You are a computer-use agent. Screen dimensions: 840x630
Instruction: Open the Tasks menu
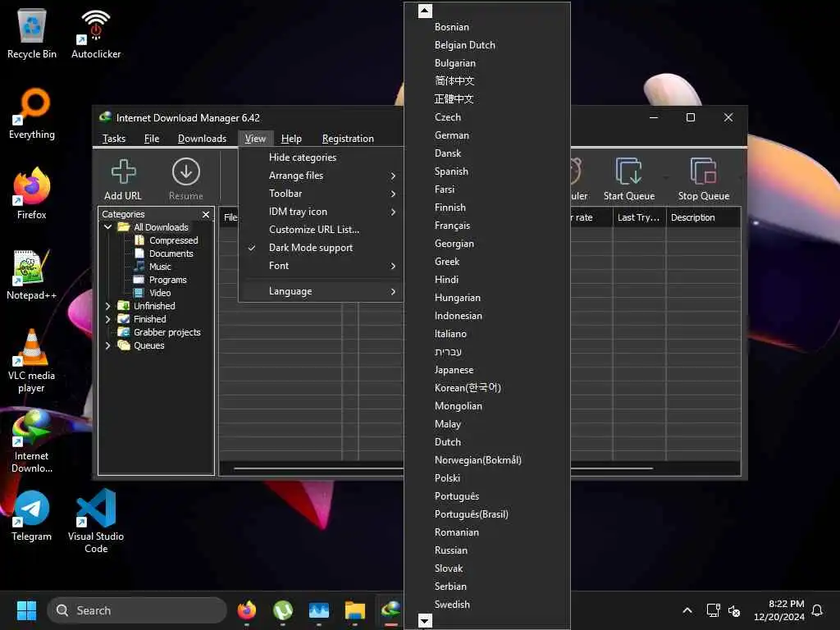[114, 139]
